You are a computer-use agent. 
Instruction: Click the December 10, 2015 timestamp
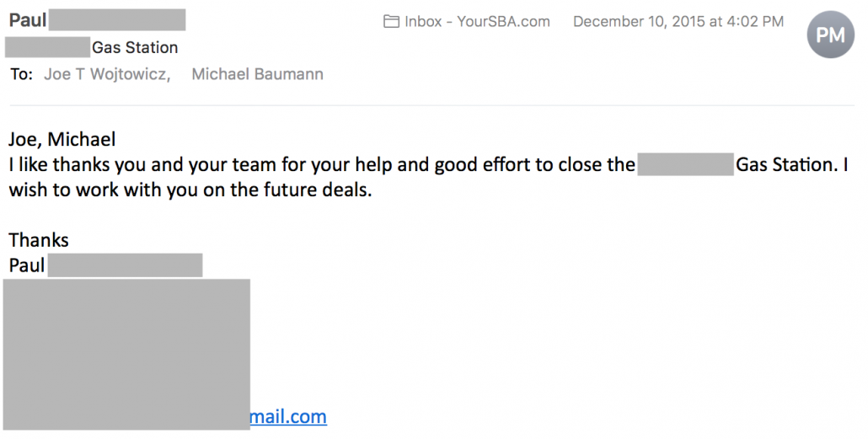[x=678, y=22]
